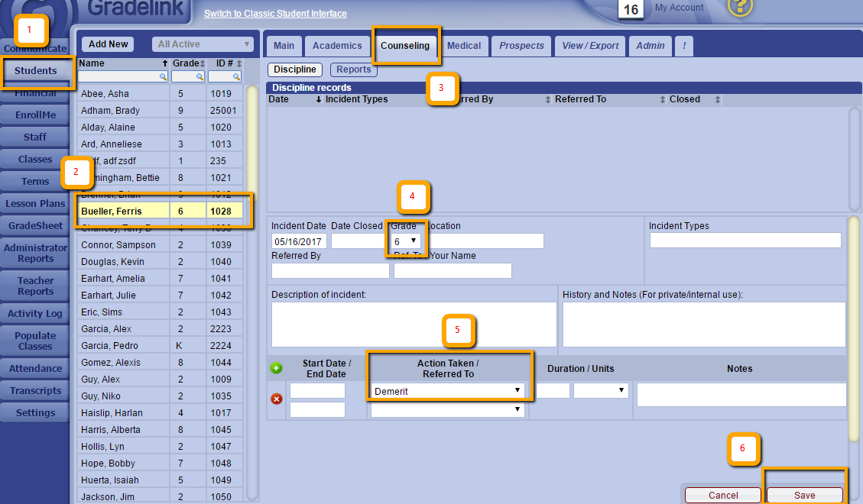Open the Duration Units dropdown
The height and width of the screenshot is (504, 863).
tap(601, 390)
